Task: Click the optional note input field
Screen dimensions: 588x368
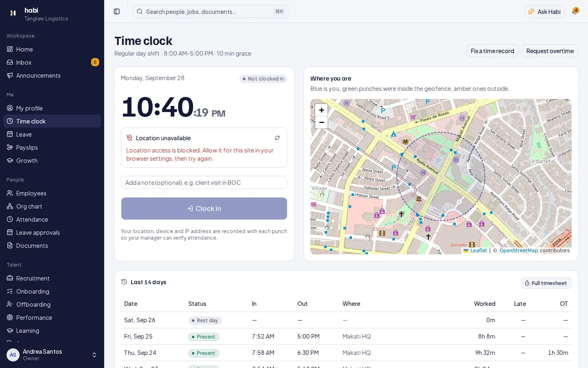Action: pos(204,182)
